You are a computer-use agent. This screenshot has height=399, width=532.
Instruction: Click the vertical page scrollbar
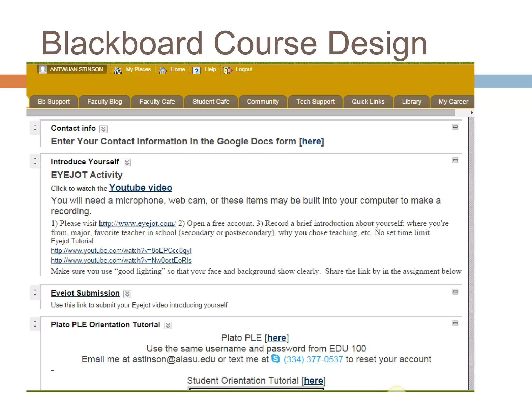(471, 254)
